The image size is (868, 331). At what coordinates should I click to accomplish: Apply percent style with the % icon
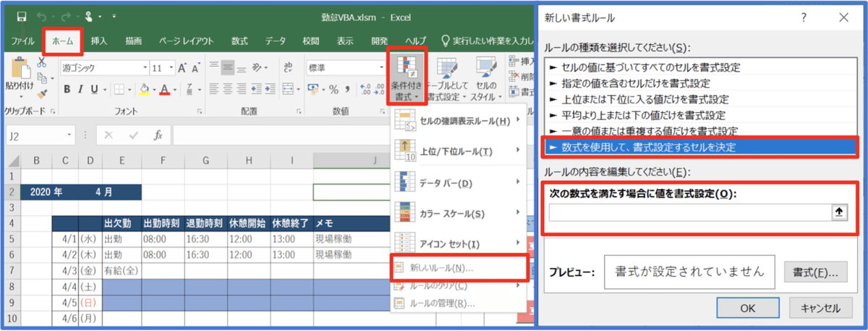(x=333, y=90)
